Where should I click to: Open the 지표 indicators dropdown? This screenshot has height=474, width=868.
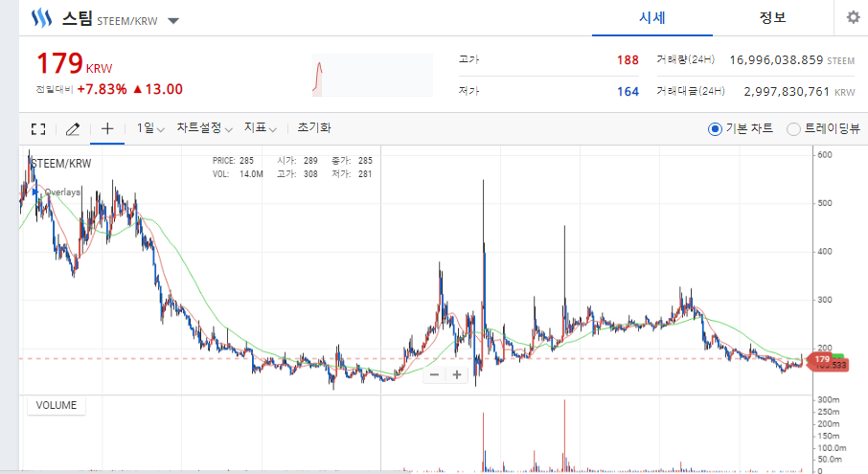tap(261, 128)
